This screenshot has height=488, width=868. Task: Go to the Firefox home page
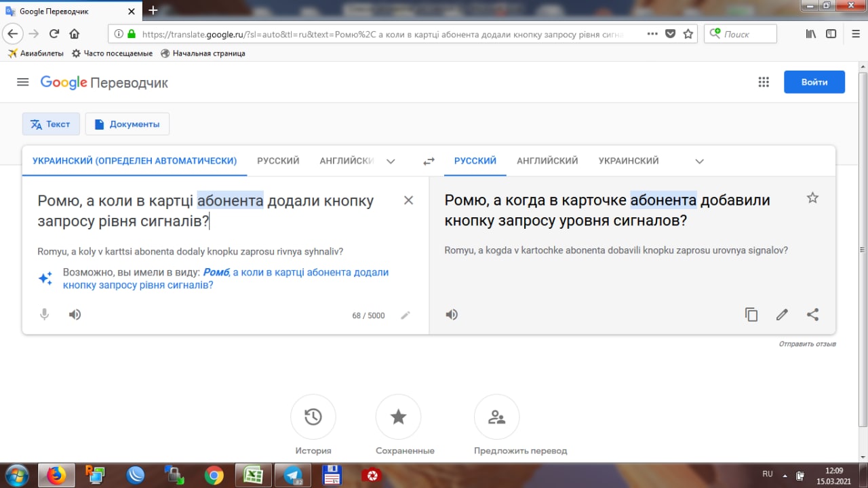click(75, 34)
